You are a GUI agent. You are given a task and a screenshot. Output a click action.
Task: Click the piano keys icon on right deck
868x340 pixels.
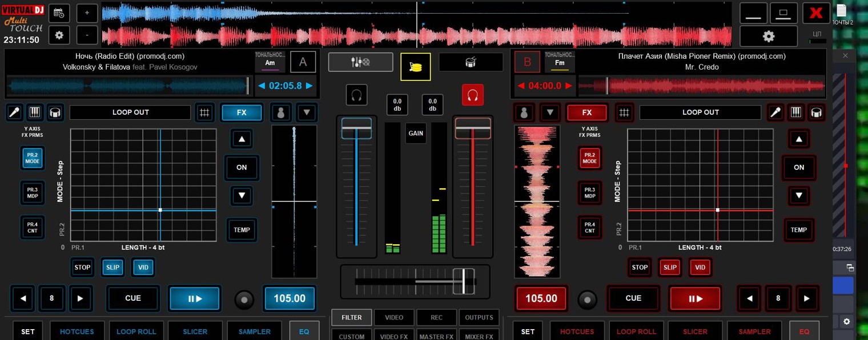[x=796, y=112]
